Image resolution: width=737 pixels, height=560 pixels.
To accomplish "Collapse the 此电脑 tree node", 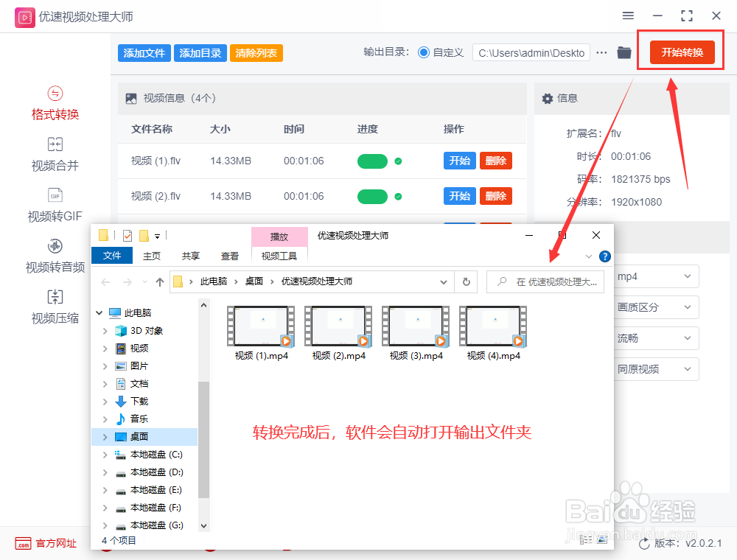I will pyautogui.click(x=99, y=313).
